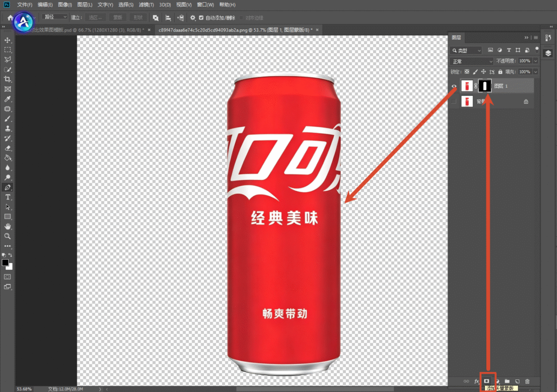Show the 背景 layer via visibility box
557x392 pixels.
click(454, 102)
